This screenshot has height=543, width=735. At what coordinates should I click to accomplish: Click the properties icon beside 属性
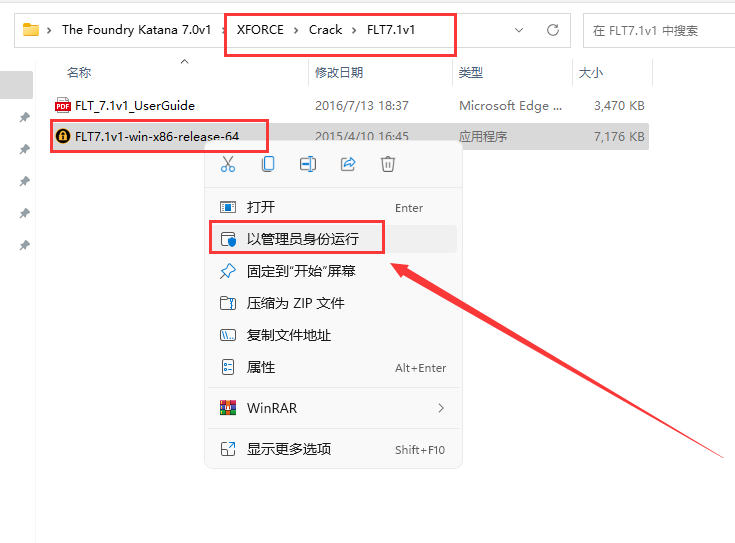pyautogui.click(x=228, y=367)
